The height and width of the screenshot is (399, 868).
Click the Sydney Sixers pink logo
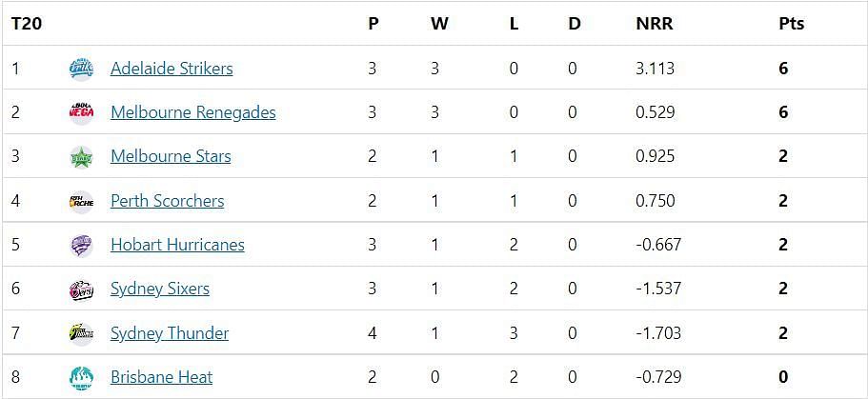(x=81, y=289)
